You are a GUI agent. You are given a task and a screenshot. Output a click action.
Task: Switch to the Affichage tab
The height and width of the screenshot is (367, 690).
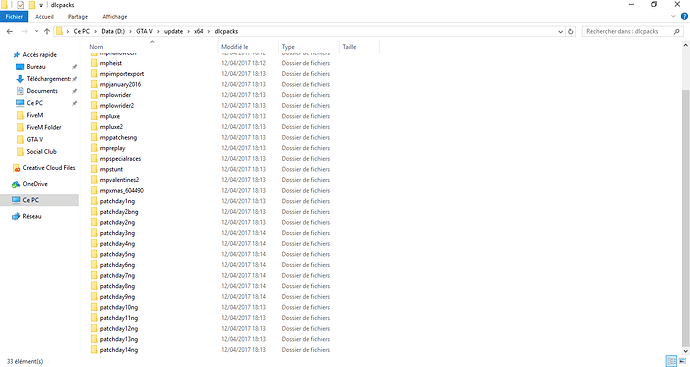pos(115,17)
